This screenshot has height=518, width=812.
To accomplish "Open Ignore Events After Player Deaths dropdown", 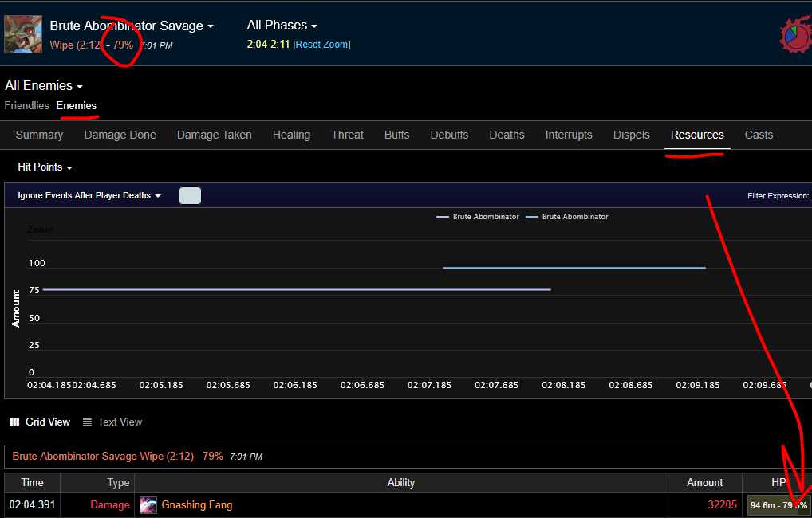I will coord(89,195).
